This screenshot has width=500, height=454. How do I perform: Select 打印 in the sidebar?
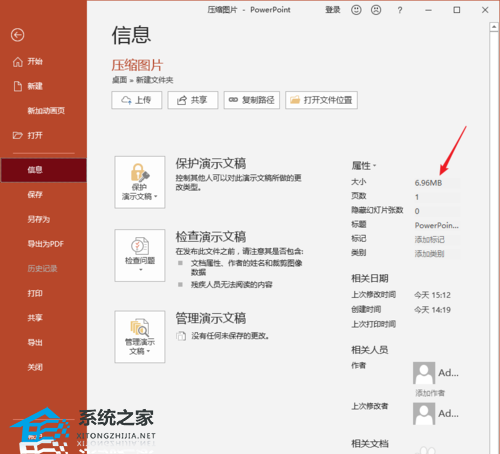point(35,293)
